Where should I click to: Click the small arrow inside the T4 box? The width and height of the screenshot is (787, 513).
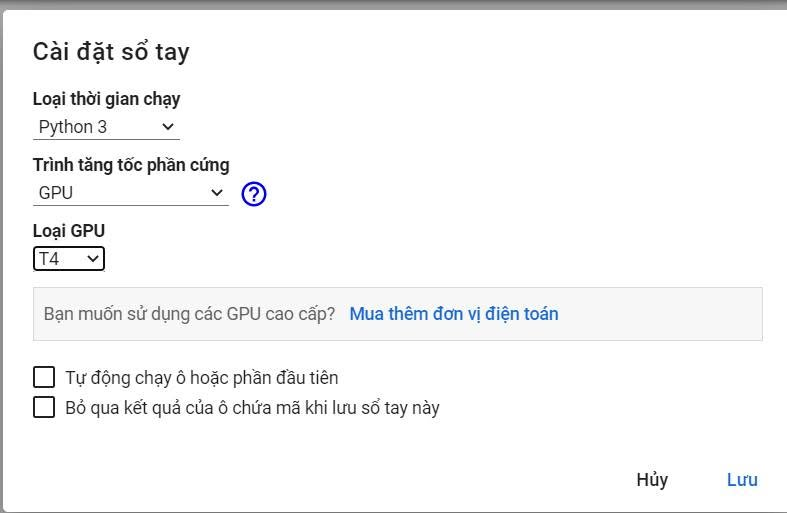[92, 259]
